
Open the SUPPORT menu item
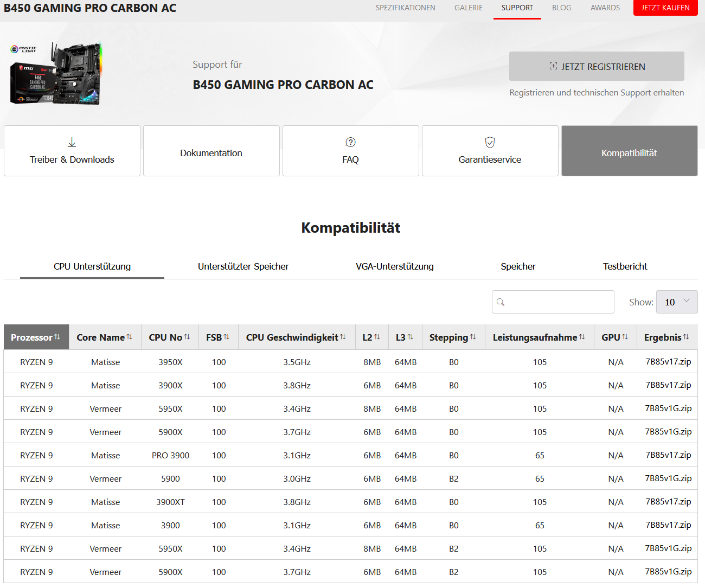tap(517, 8)
